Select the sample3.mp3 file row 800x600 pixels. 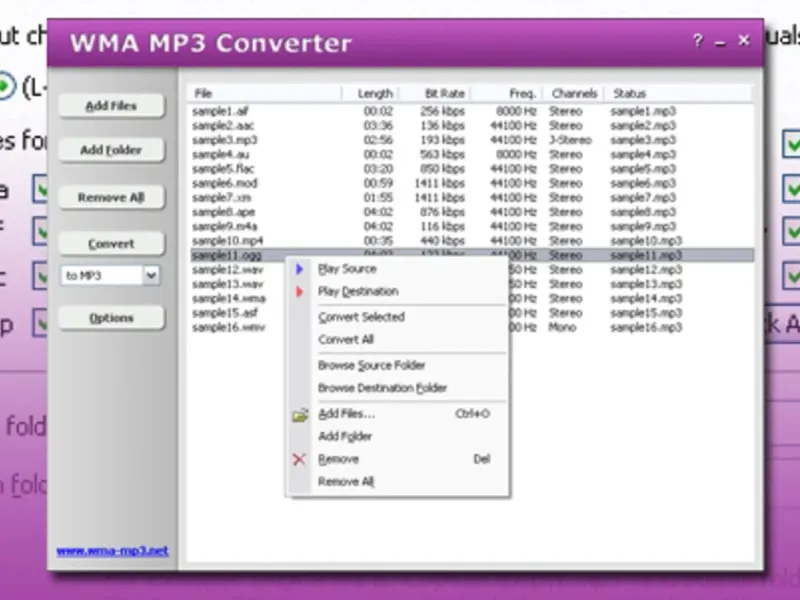click(x=472, y=140)
